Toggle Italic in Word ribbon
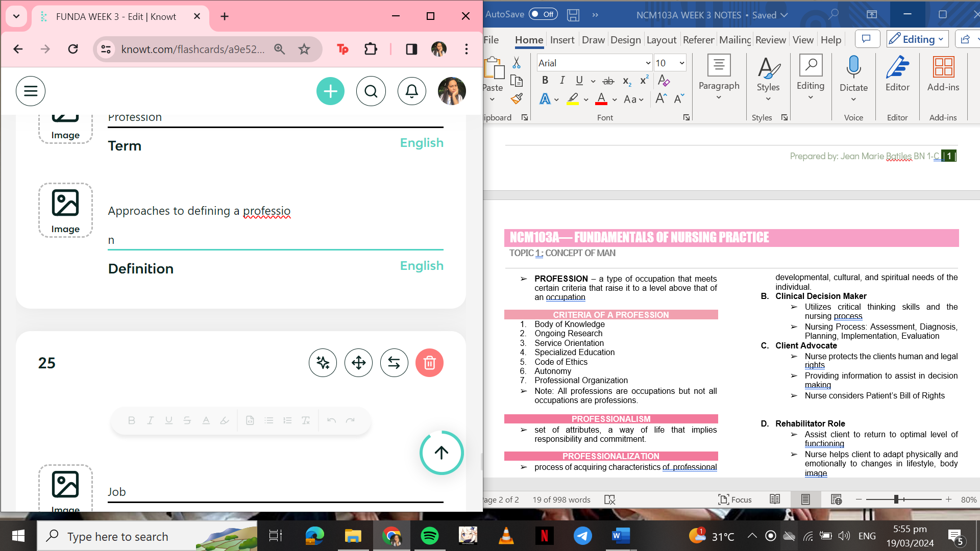The height and width of the screenshot is (551, 980). (562, 80)
